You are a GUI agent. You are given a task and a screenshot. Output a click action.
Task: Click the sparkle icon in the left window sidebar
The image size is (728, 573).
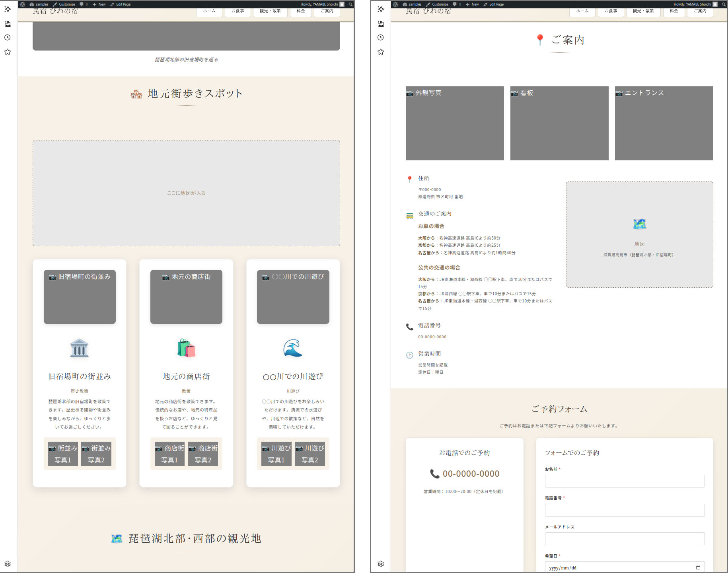click(x=8, y=9)
